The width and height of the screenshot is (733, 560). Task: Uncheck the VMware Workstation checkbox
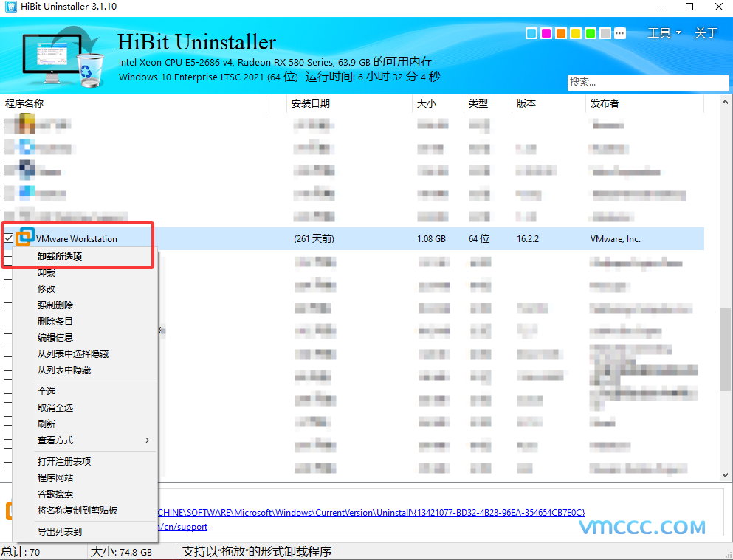[8, 238]
